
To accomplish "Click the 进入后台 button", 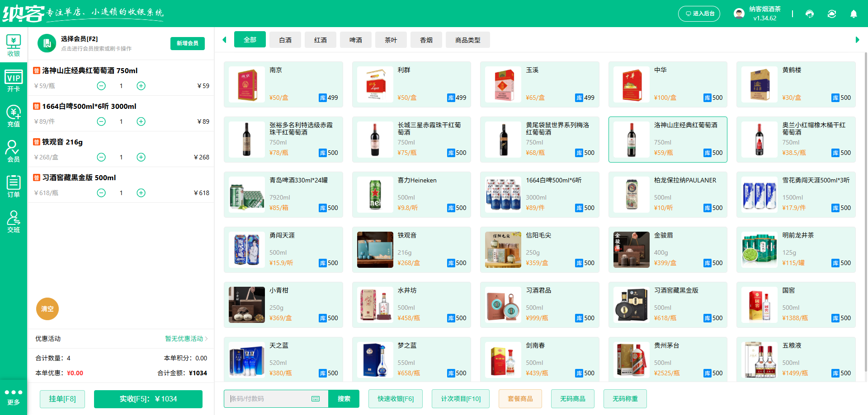I will click(x=699, y=14).
